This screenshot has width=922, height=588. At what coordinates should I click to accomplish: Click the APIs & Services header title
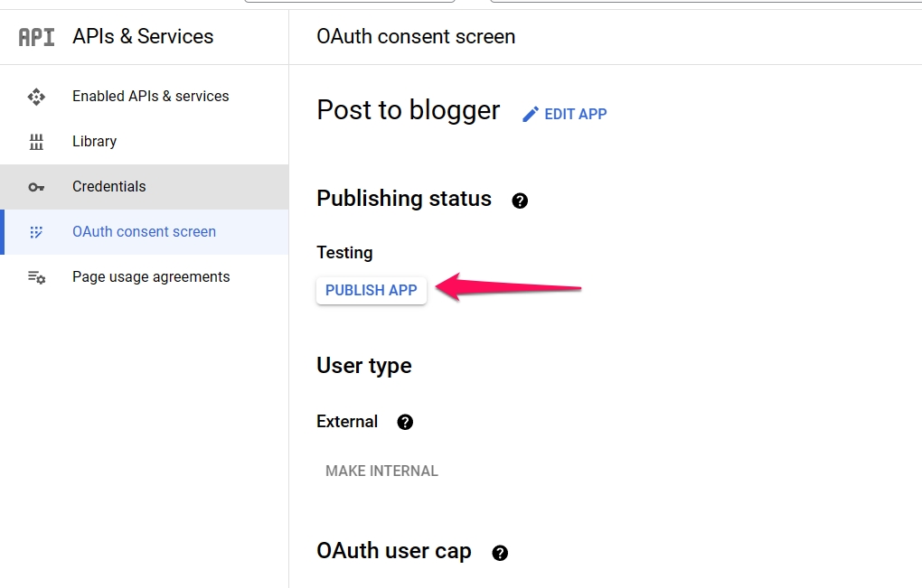point(143,36)
